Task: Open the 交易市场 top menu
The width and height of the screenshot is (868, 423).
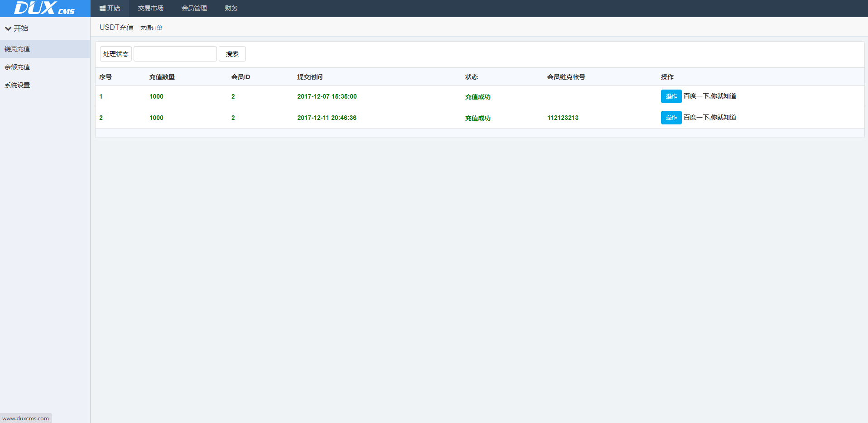Action: [x=150, y=9]
